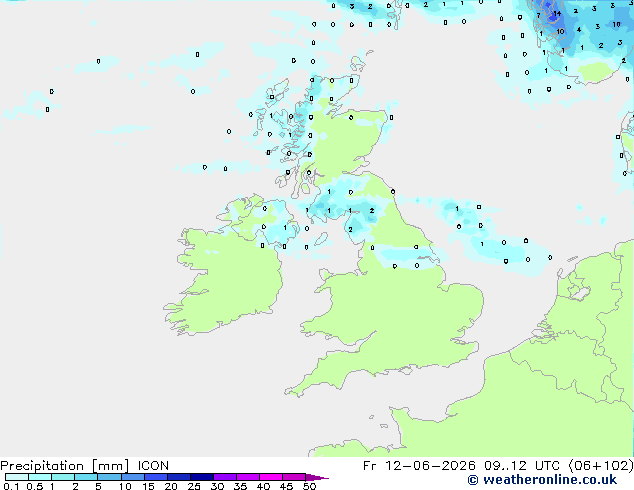The height and width of the screenshot is (490, 634).
Task: Click the '15' legend scale label
Action: click(148, 486)
